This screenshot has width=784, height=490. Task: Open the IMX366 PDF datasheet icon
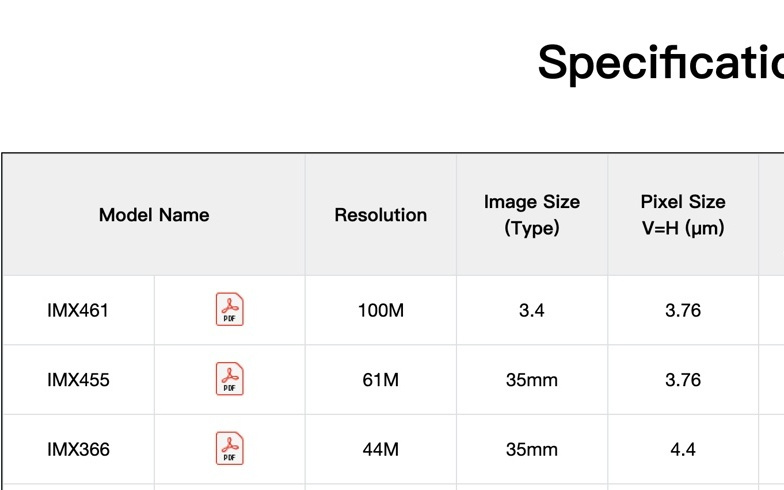coord(230,449)
